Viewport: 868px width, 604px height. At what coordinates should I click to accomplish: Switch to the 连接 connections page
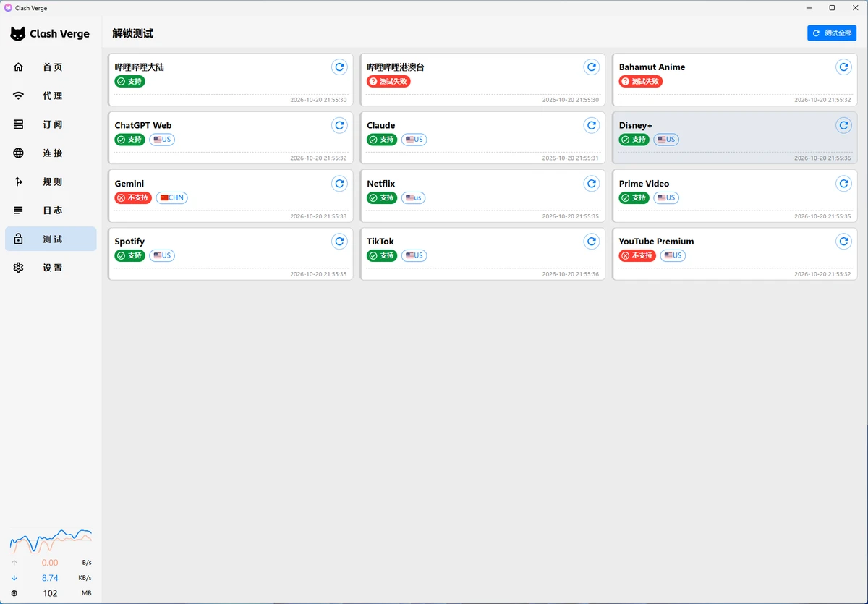point(51,153)
